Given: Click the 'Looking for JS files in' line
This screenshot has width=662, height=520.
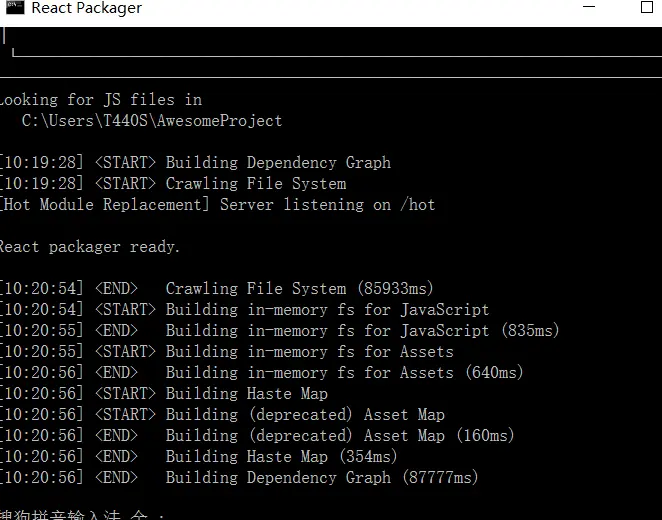Looking at the screenshot, I should (100, 100).
